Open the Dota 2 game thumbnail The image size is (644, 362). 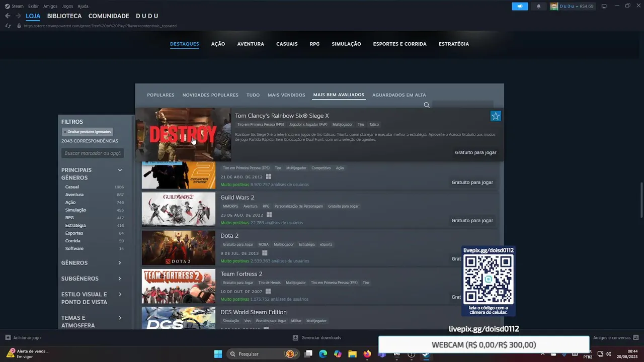[179, 248]
